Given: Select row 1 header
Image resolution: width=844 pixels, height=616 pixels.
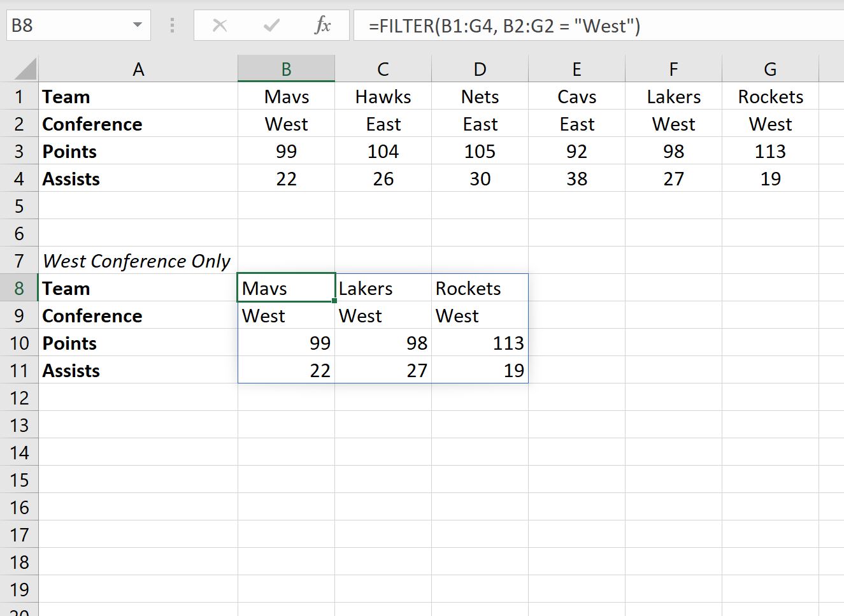Looking at the screenshot, I should 19,96.
